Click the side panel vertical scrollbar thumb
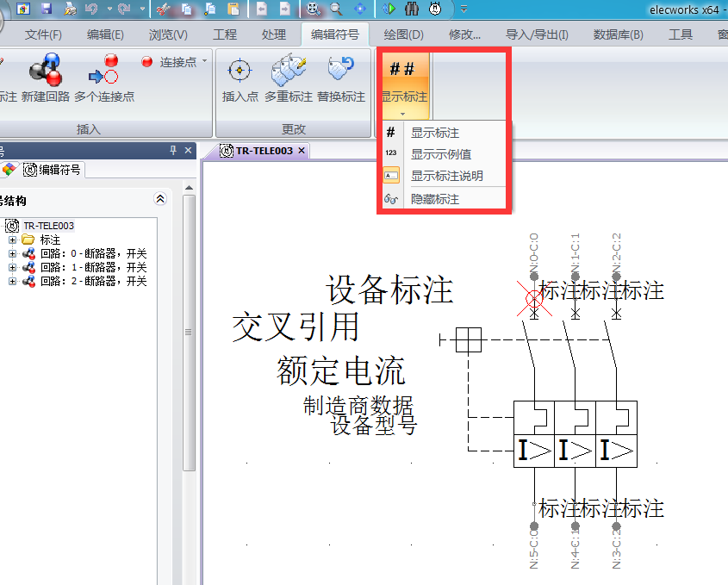728x585 pixels. tap(189, 333)
